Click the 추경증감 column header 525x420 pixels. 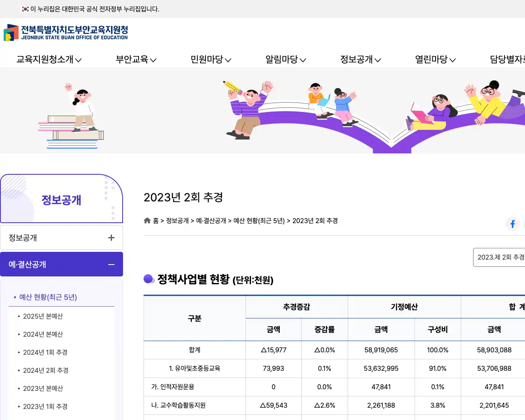coord(297,307)
